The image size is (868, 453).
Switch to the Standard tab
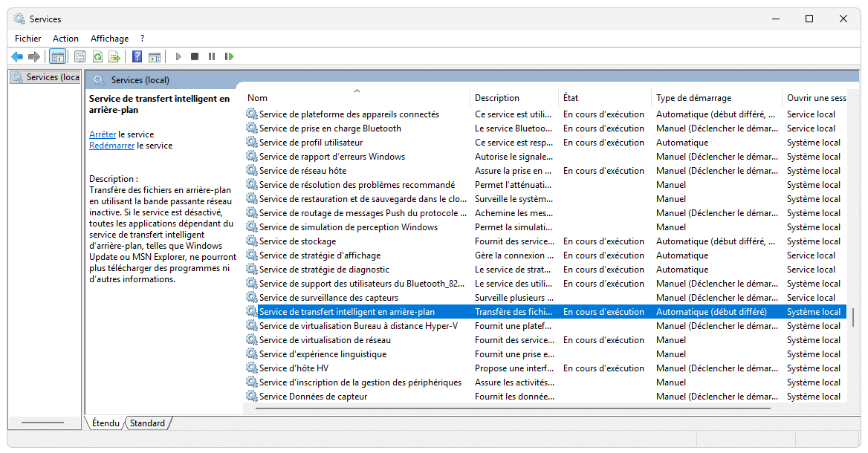tap(147, 423)
